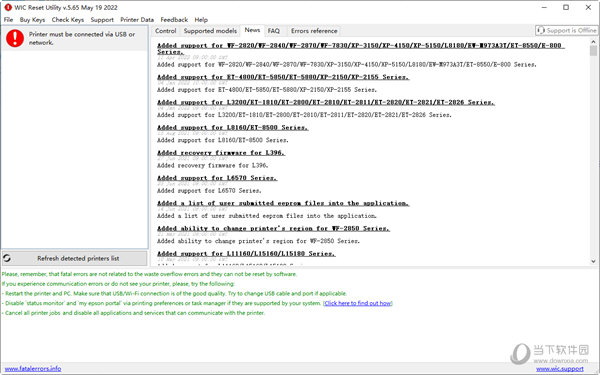This screenshot has height=375, width=600.
Task: Switch to the FAQ tab
Action: [274, 31]
